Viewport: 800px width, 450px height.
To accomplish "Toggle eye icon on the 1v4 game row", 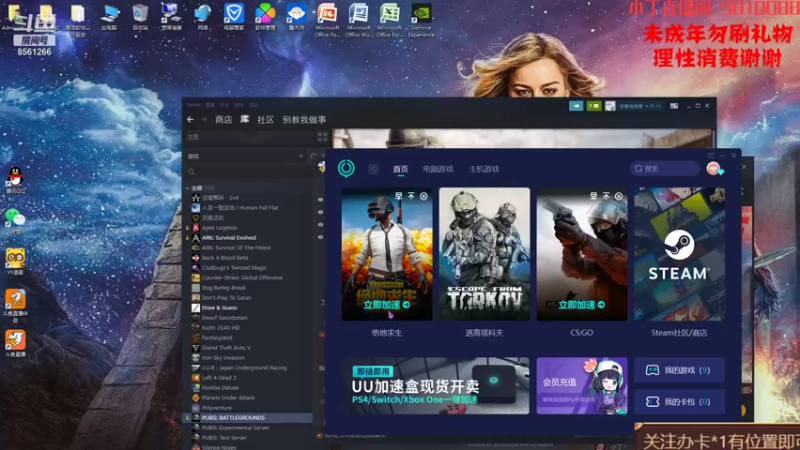I will click(320, 199).
